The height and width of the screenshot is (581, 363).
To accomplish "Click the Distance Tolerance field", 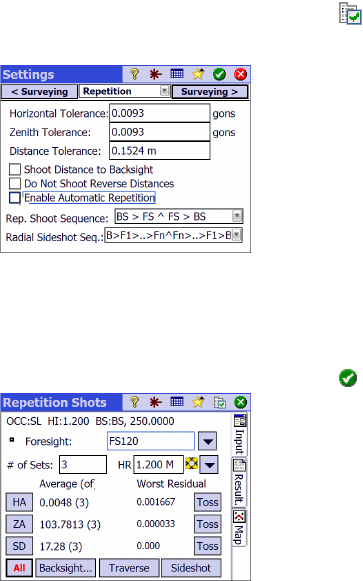I will (160, 151).
